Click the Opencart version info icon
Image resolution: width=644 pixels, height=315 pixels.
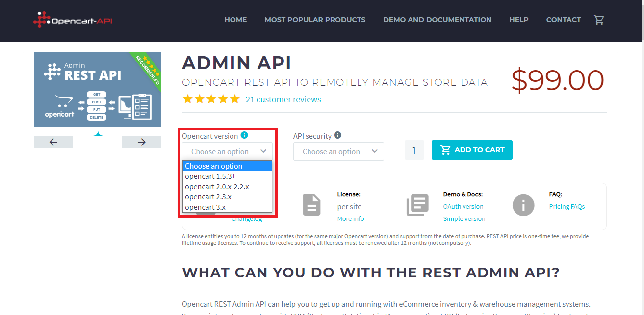pos(244,135)
